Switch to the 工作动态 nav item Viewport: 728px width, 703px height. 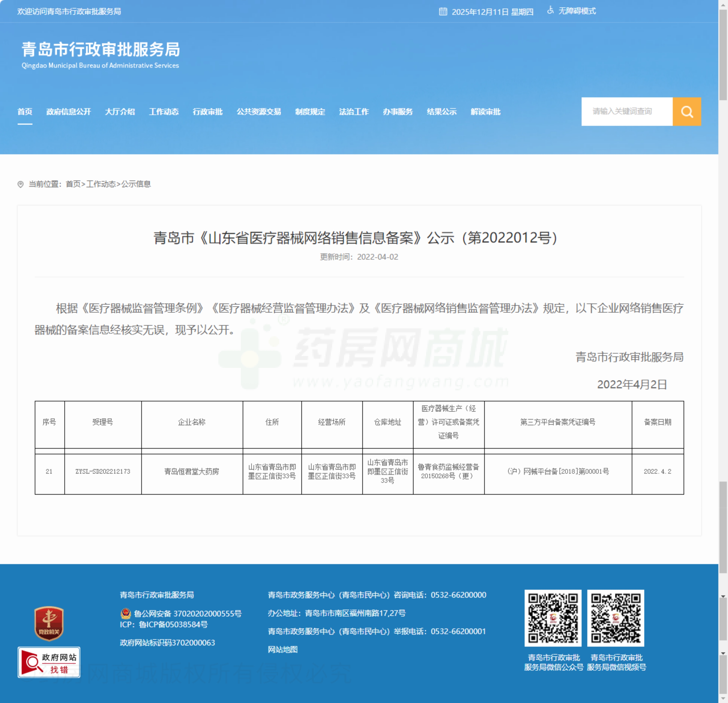pos(164,112)
